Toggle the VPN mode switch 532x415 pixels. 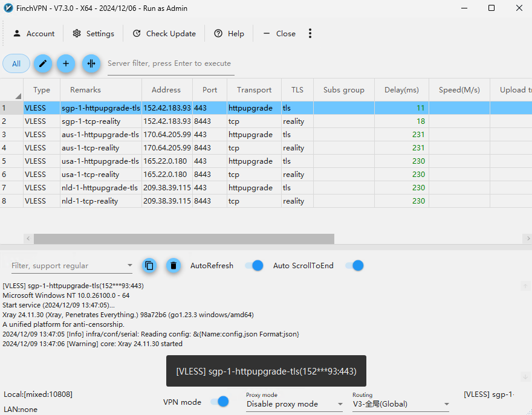[219, 402]
